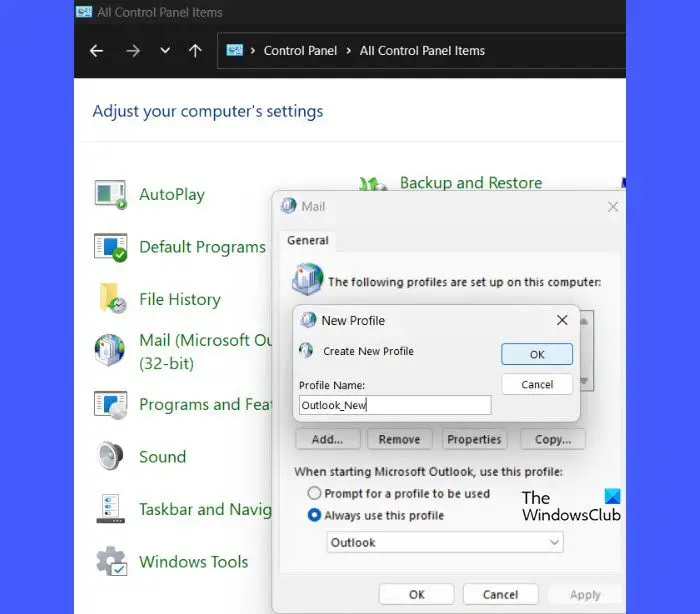The width and height of the screenshot is (700, 614).
Task: Click the Mail dialog title icon
Action: point(288,206)
